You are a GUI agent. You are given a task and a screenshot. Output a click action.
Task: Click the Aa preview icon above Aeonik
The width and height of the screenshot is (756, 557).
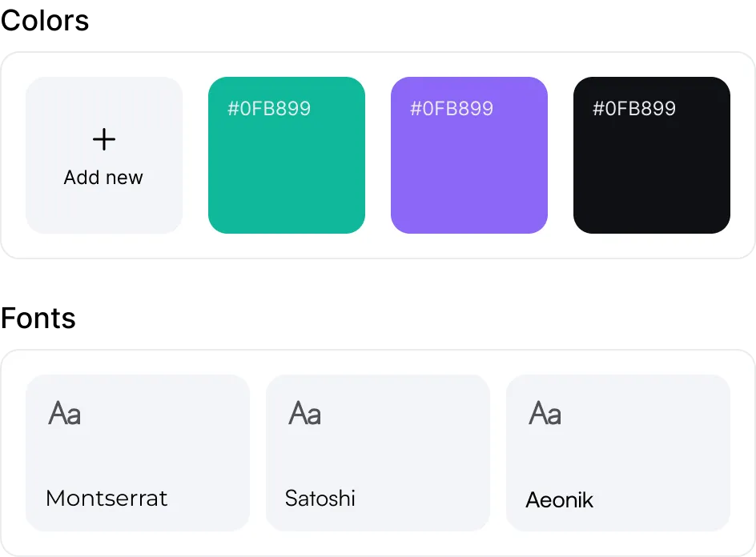pos(545,414)
